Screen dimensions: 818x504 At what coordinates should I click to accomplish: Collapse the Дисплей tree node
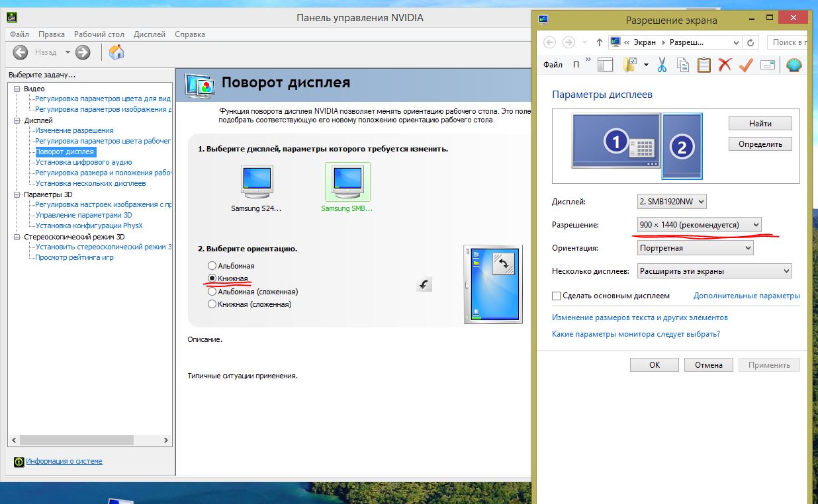17,120
